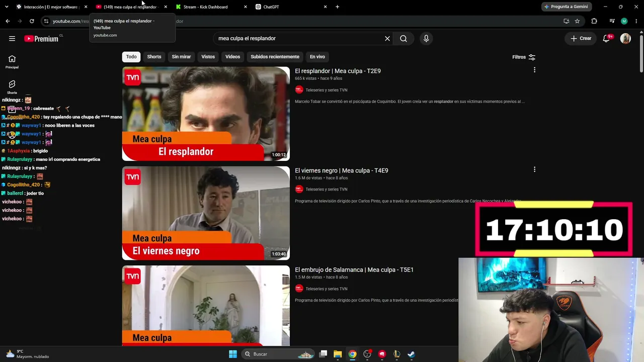Open the Chrome extensions puzzle icon

point(594,21)
